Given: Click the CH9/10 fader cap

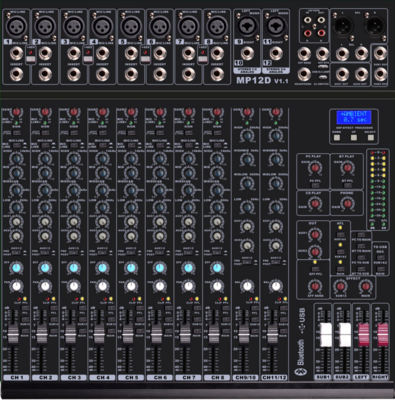Looking at the screenshot, I should coord(244,333).
